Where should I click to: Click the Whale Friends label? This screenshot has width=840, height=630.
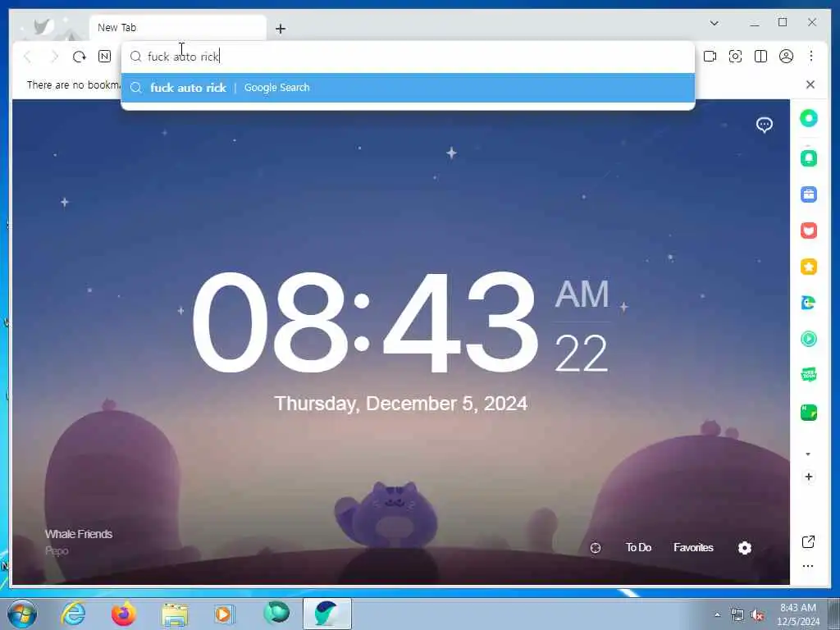click(79, 534)
